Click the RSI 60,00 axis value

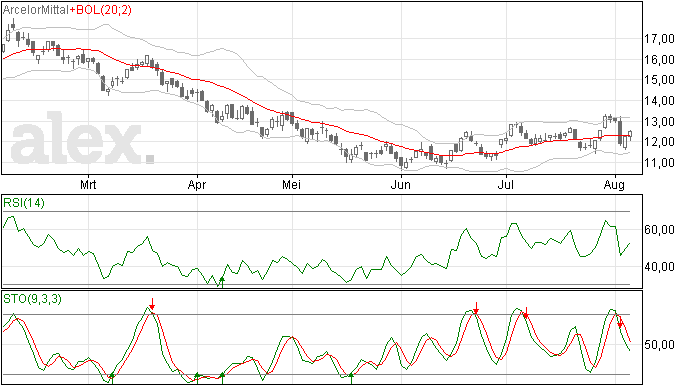click(660, 230)
